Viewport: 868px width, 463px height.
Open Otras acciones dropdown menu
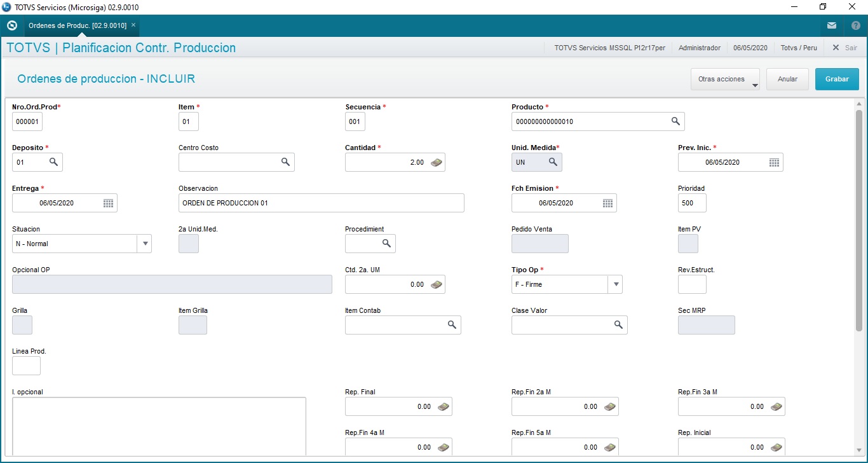[726, 79]
